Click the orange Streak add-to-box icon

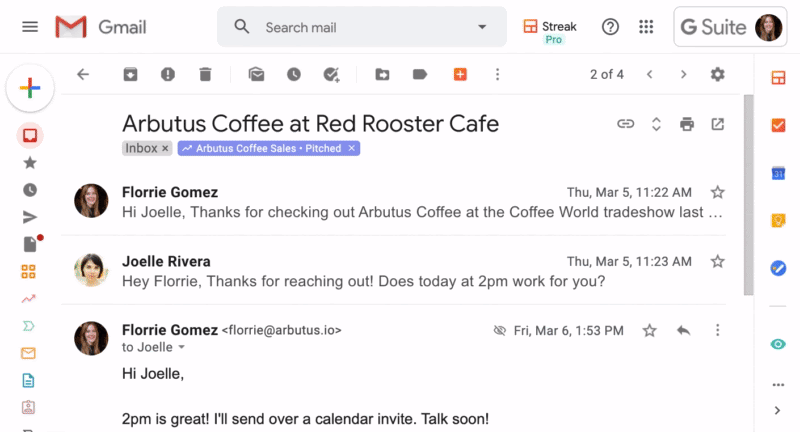pos(460,74)
